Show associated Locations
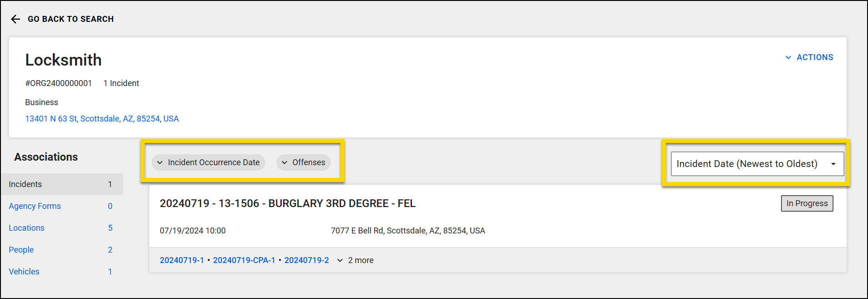Image resolution: width=868 pixels, height=299 pixels. (26, 228)
